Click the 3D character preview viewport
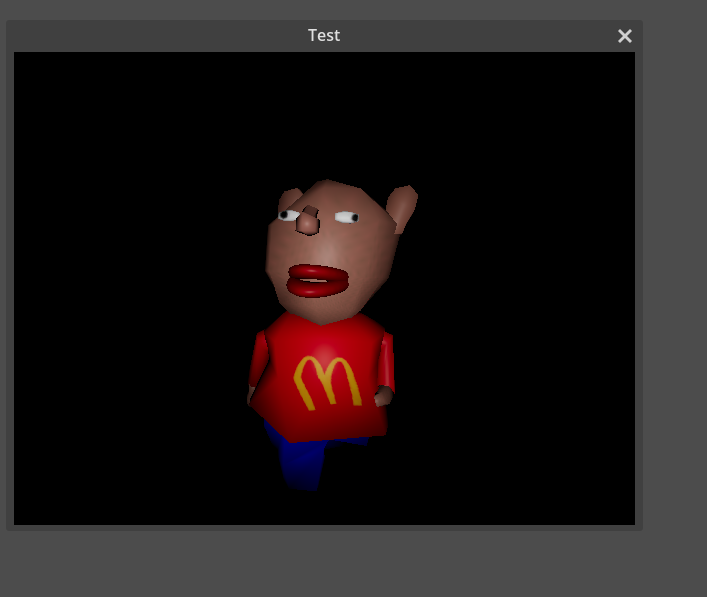 tap(324, 288)
